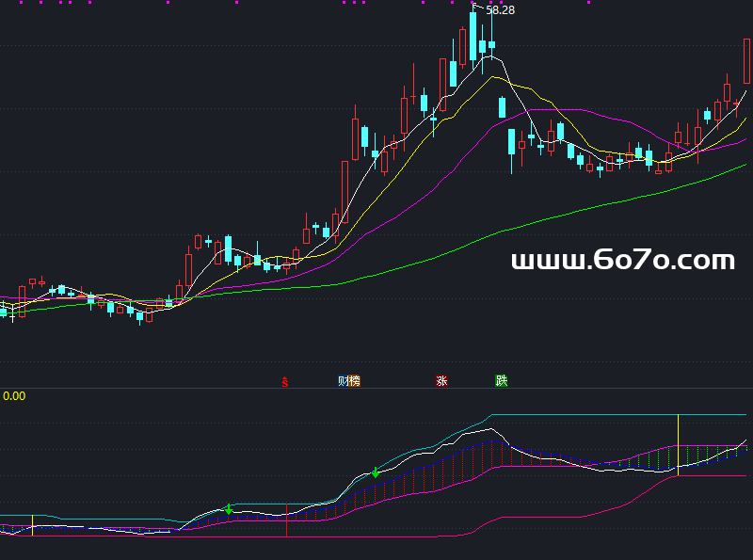Click the second green diamond signal near the white line
The height and width of the screenshot is (560, 753).
pos(376,472)
